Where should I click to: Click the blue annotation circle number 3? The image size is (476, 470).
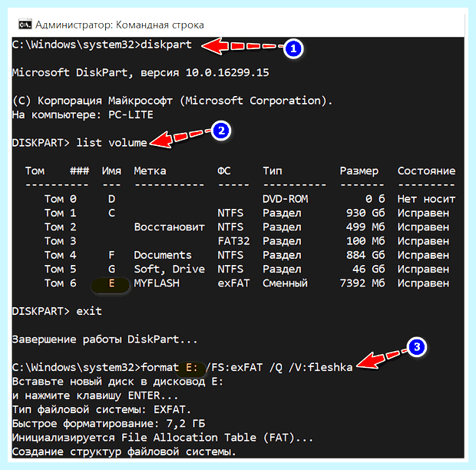pos(416,346)
